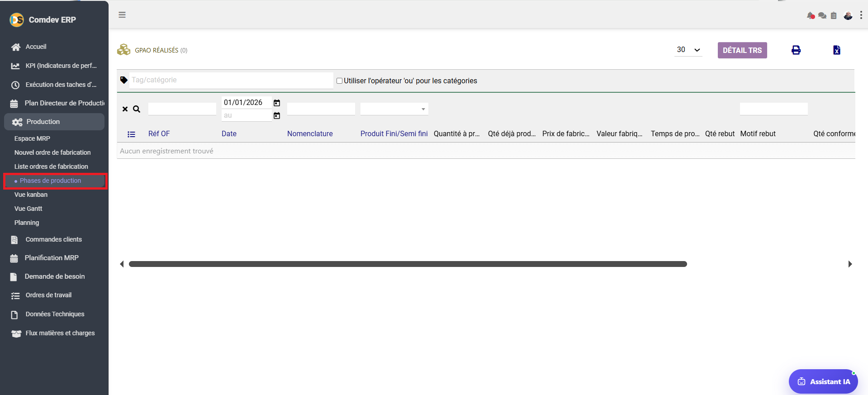868x395 pixels.
Task: Open Nouvel ordre de fabrication
Action: pos(52,152)
